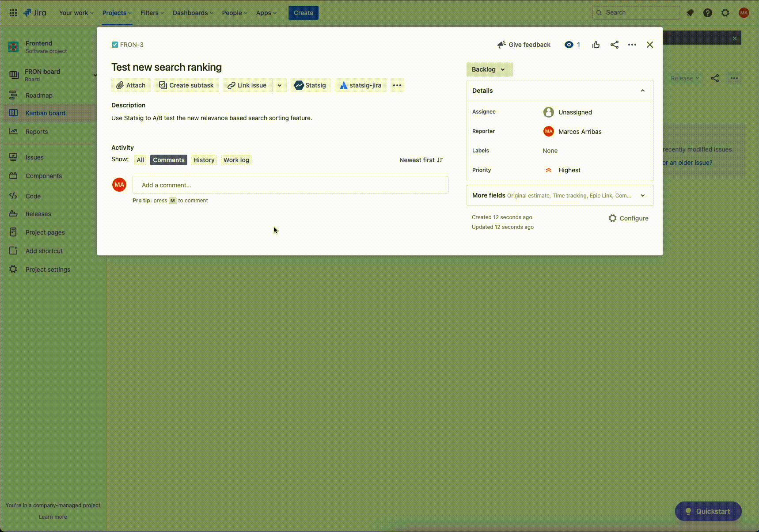Click the statsig-jira app icon
Viewport: 759px width, 532px height.
coord(344,85)
